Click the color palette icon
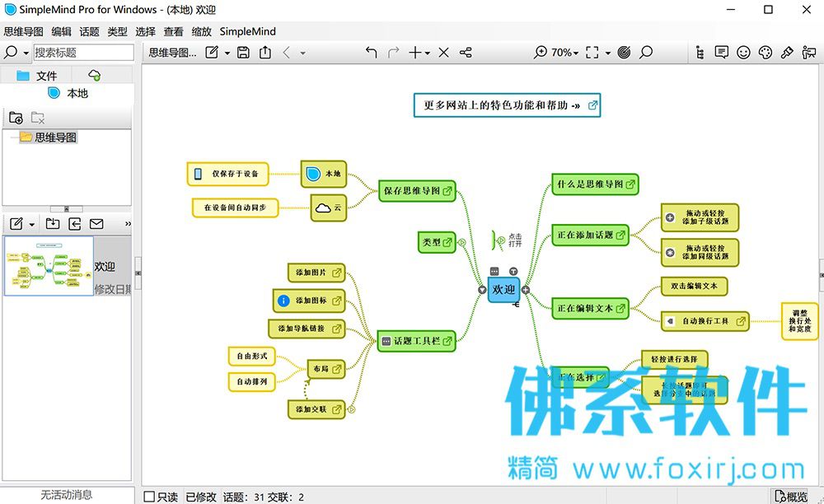824x504 pixels. point(765,52)
